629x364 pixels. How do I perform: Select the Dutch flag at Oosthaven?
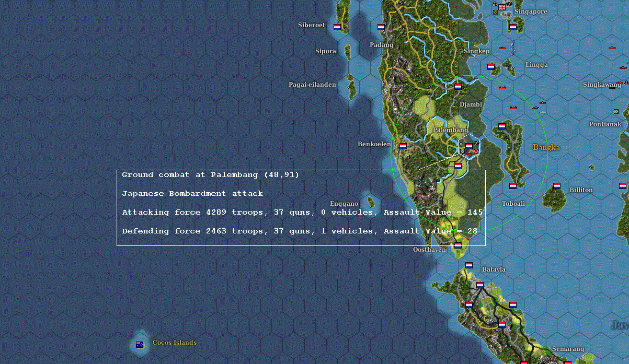point(458,245)
